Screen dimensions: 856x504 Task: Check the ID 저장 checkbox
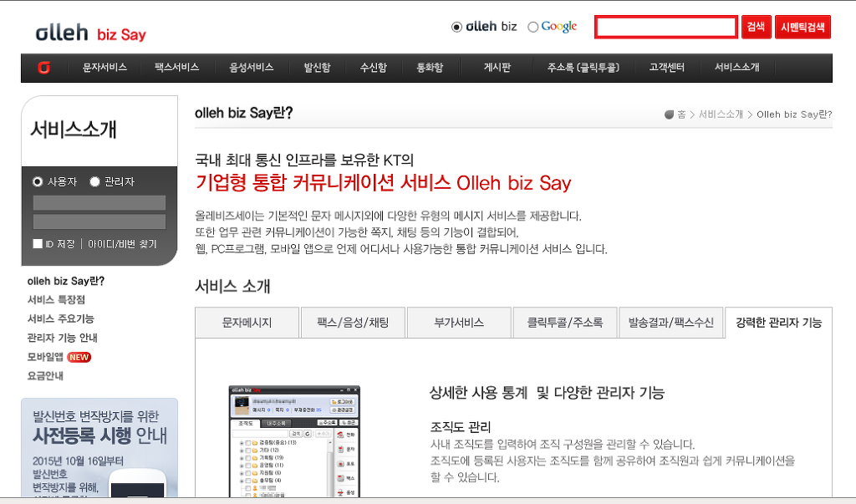tap(38, 243)
